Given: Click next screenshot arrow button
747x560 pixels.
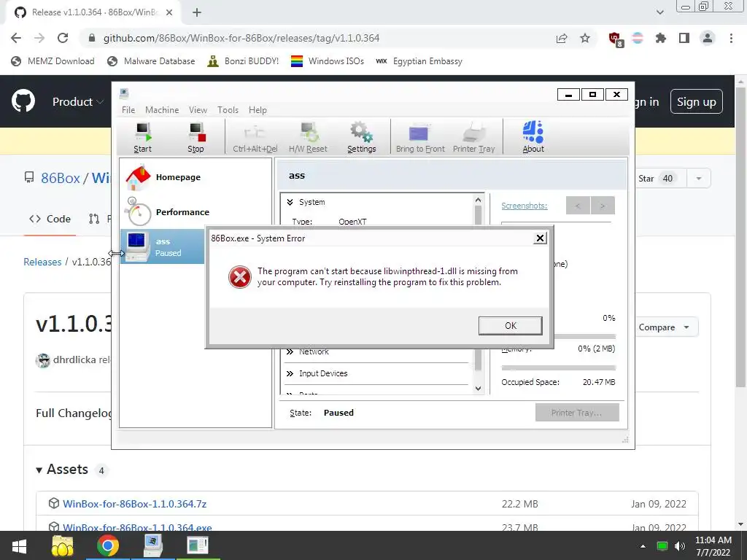Looking at the screenshot, I should click(x=603, y=206).
